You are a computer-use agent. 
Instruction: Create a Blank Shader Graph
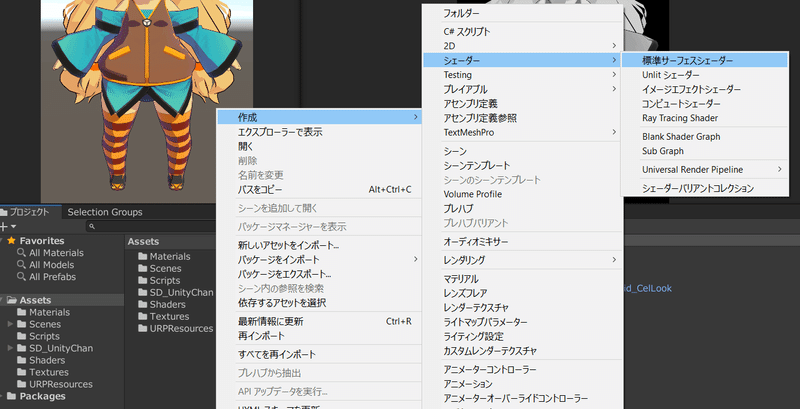tap(704, 137)
